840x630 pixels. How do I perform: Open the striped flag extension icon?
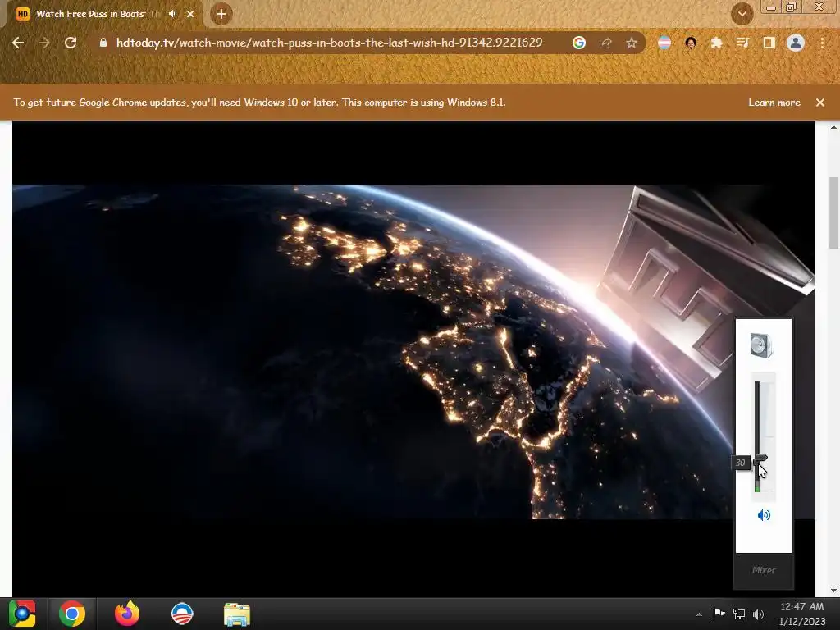click(664, 43)
